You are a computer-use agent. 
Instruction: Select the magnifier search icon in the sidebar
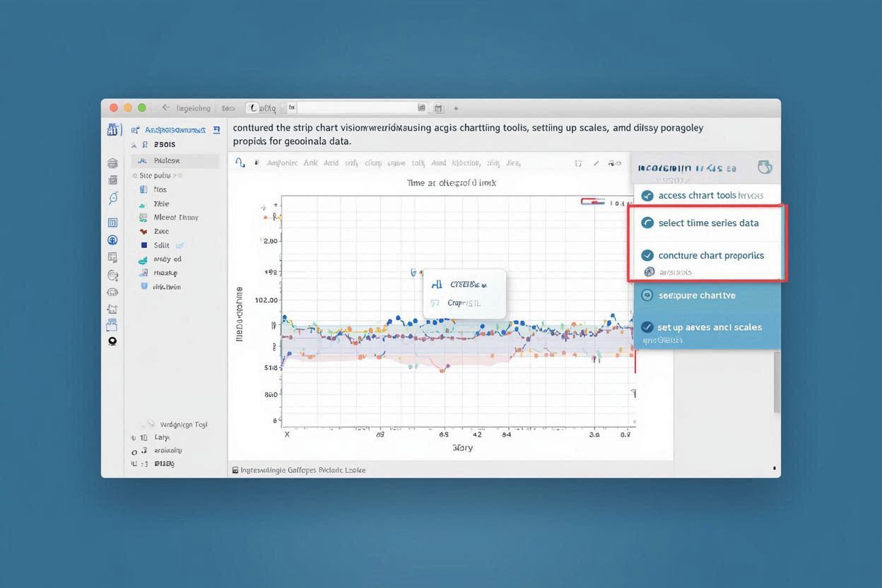(x=112, y=196)
